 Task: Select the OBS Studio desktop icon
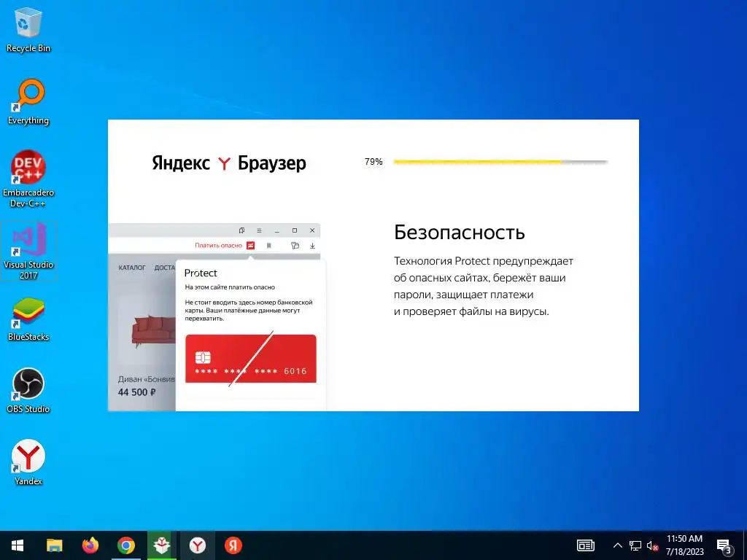click(28, 391)
